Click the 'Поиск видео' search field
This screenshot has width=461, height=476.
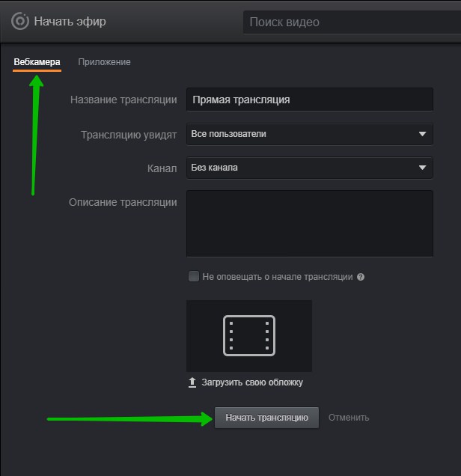(352, 22)
